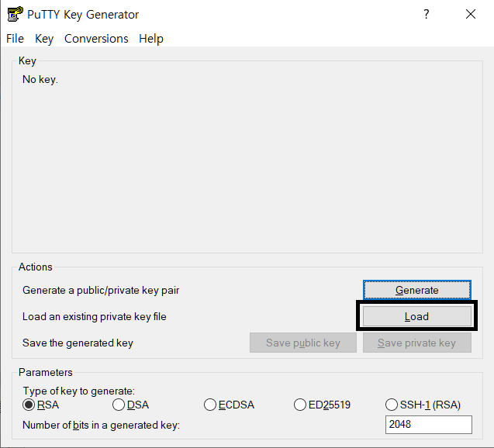Select the RSA key type
Viewport: 494px width, 448px height.
coord(40,405)
